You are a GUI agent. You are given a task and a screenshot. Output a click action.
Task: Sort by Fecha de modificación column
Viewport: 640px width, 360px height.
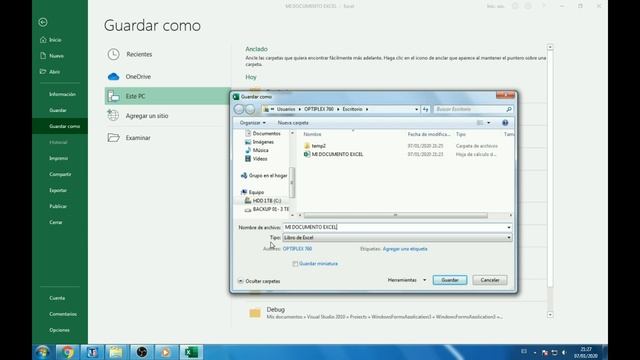click(429, 134)
